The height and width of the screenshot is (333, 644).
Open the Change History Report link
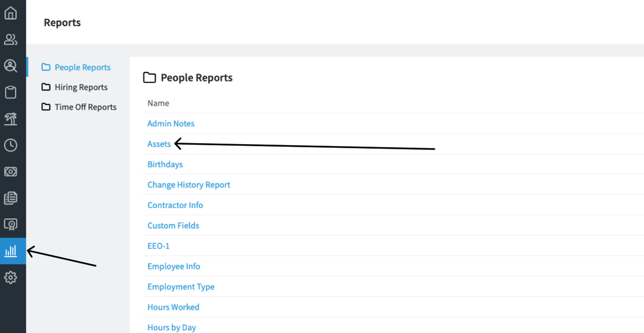pyautogui.click(x=189, y=185)
